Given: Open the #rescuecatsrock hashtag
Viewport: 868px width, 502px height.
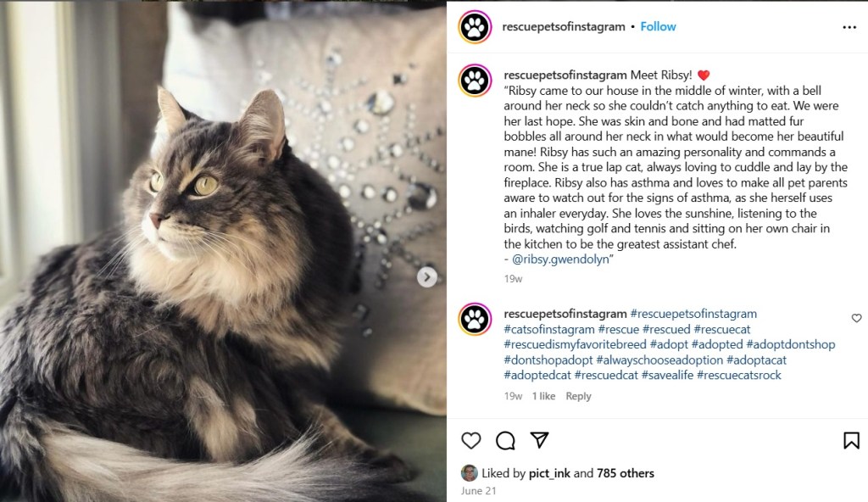Looking at the screenshot, I should tap(739, 375).
